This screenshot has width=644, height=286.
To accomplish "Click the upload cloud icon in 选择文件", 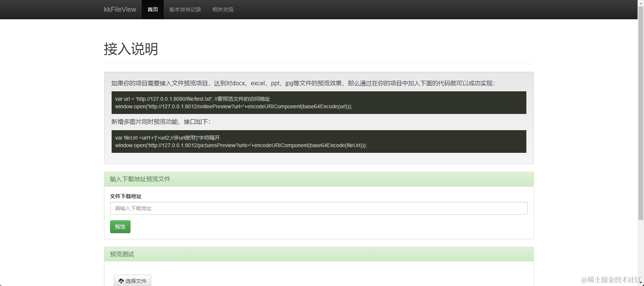I will click(x=121, y=281).
